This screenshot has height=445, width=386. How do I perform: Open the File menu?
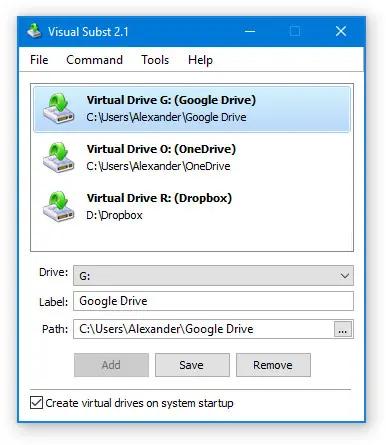(x=39, y=60)
